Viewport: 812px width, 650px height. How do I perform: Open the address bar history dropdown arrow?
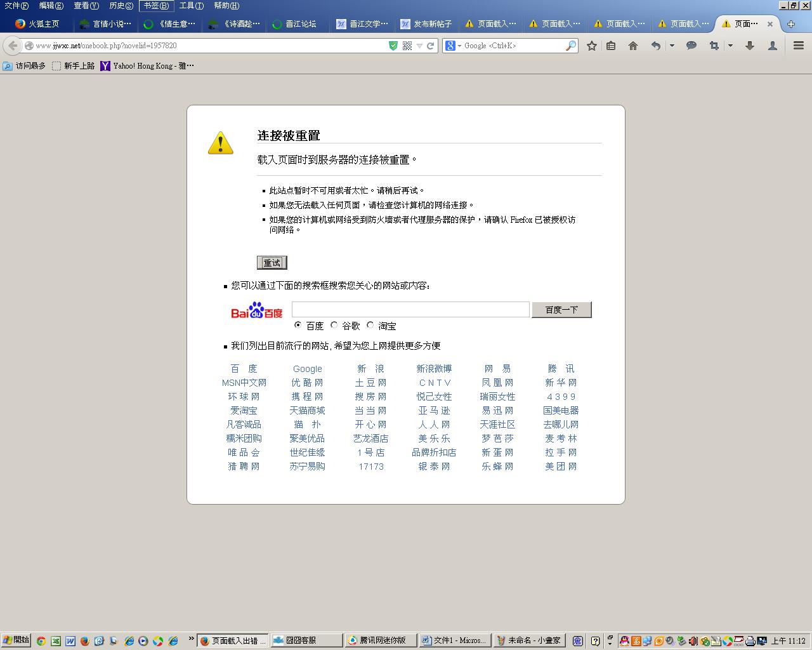(419, 46)
